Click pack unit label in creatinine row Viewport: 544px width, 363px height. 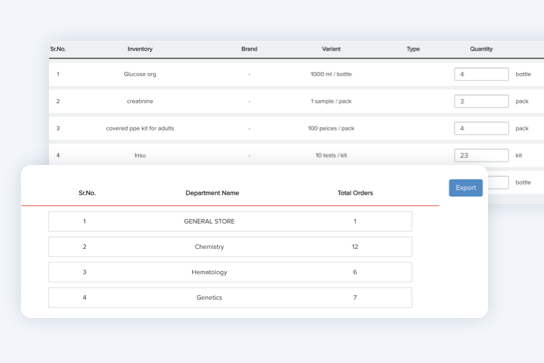pos(522,101)
